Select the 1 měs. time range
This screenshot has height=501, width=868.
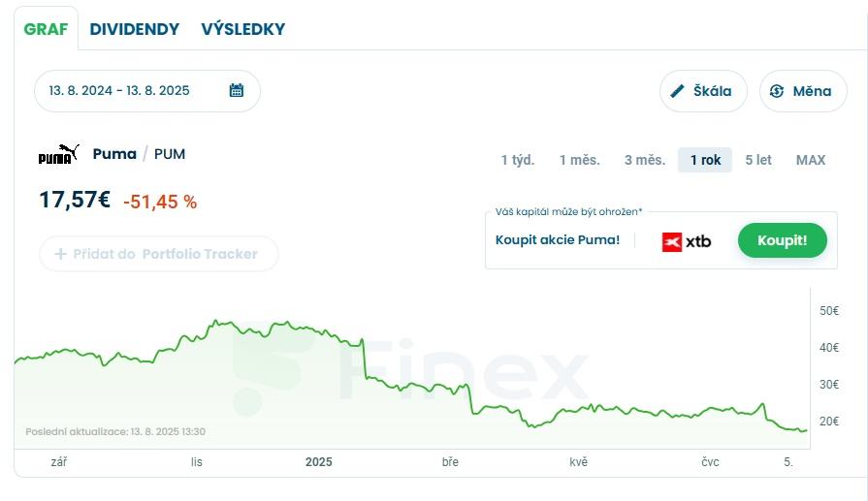click(x=579, y=160)
